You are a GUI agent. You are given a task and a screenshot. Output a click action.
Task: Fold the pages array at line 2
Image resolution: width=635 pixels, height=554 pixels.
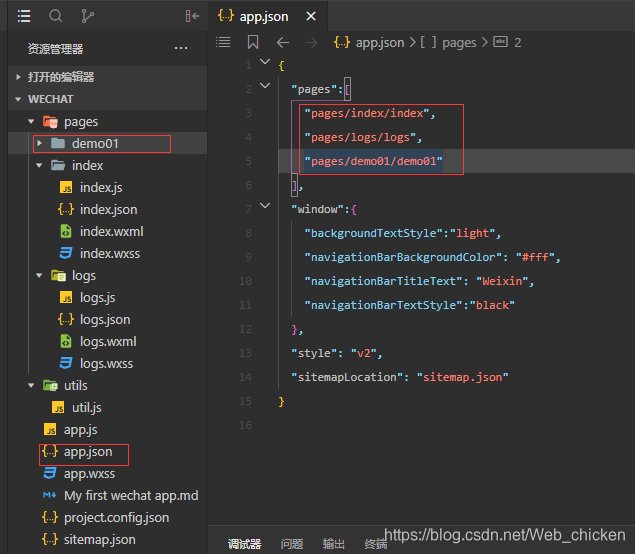265,85
